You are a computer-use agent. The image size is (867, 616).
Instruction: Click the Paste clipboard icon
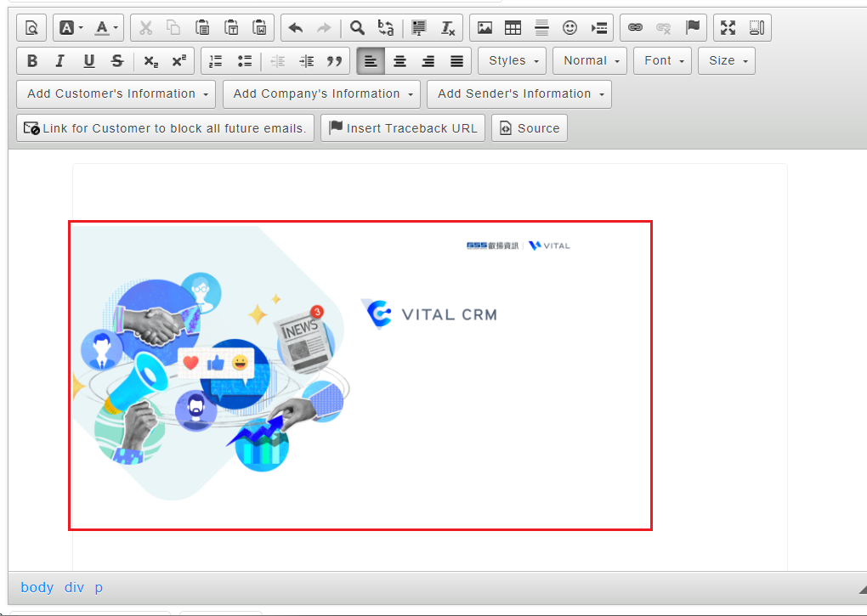[x=202, y=28]
